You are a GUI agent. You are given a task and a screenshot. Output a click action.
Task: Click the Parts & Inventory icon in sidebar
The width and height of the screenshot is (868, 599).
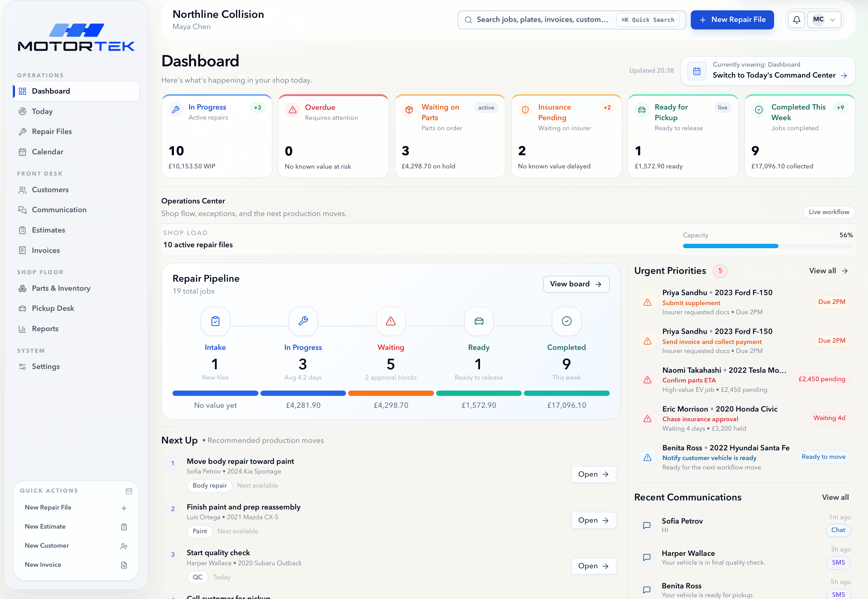pos(23,288)
